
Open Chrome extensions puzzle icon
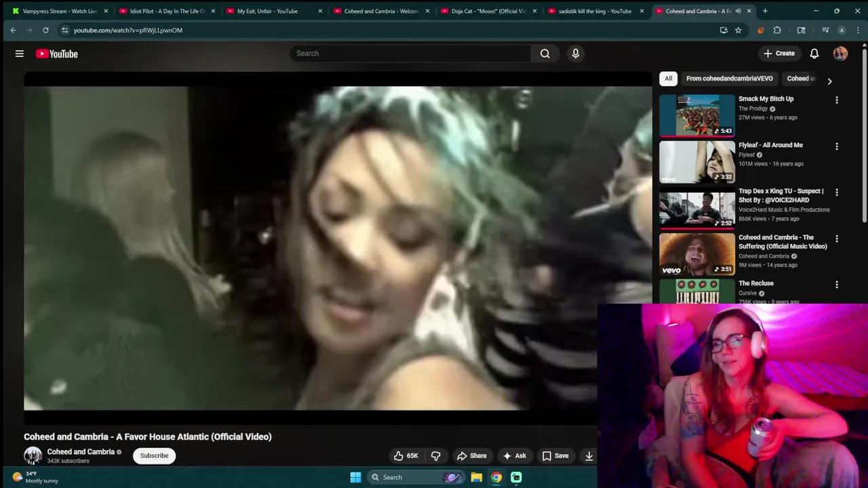pyautogui.click(x=777, y=30)
